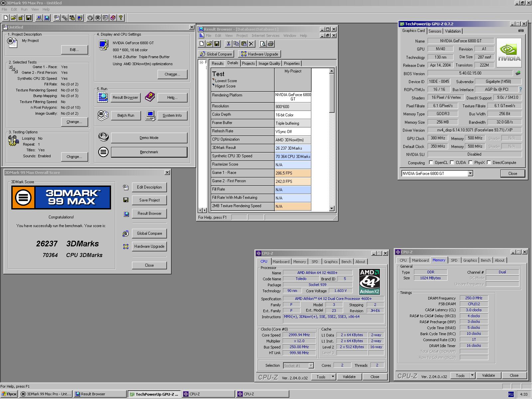The image size is (532, 399).
Task: Click 26 237 3DMarks result cell
Action: click(x=293, y=148)
